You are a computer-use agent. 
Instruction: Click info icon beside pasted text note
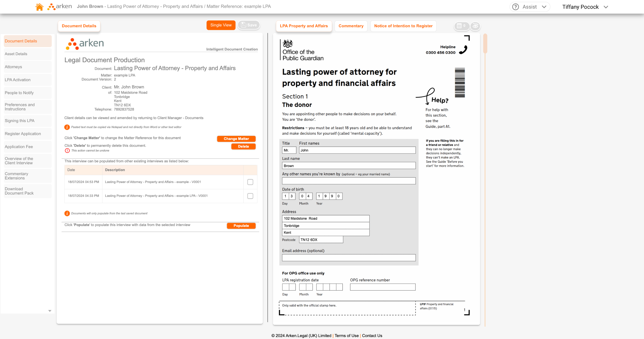67,127
